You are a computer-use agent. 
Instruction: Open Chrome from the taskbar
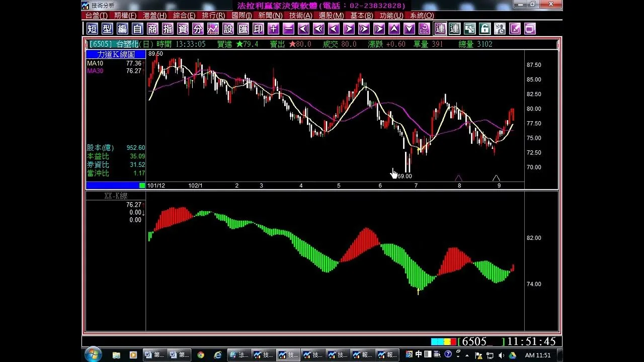pos(201,355)
